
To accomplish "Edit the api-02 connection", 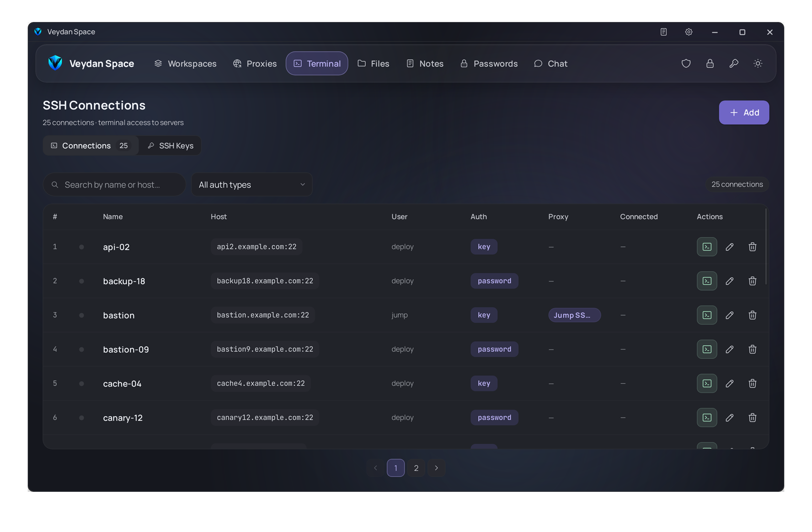I will tap(729, 247).
